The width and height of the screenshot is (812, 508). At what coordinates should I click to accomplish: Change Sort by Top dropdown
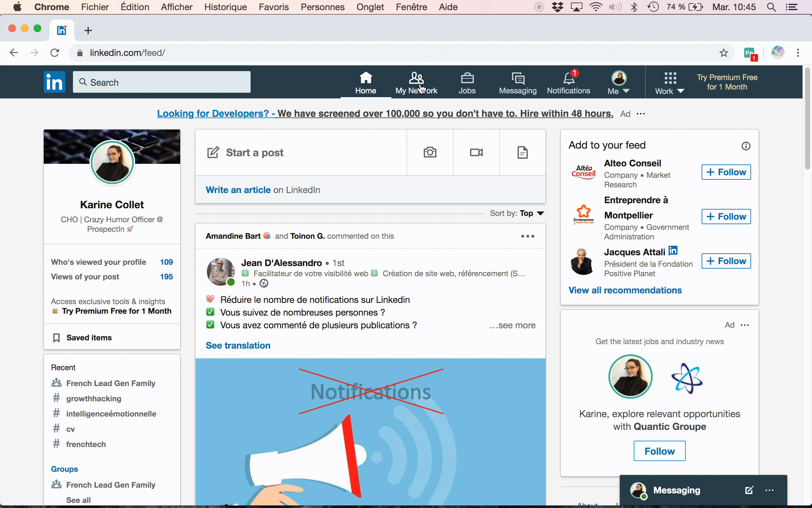pos(532,213)
